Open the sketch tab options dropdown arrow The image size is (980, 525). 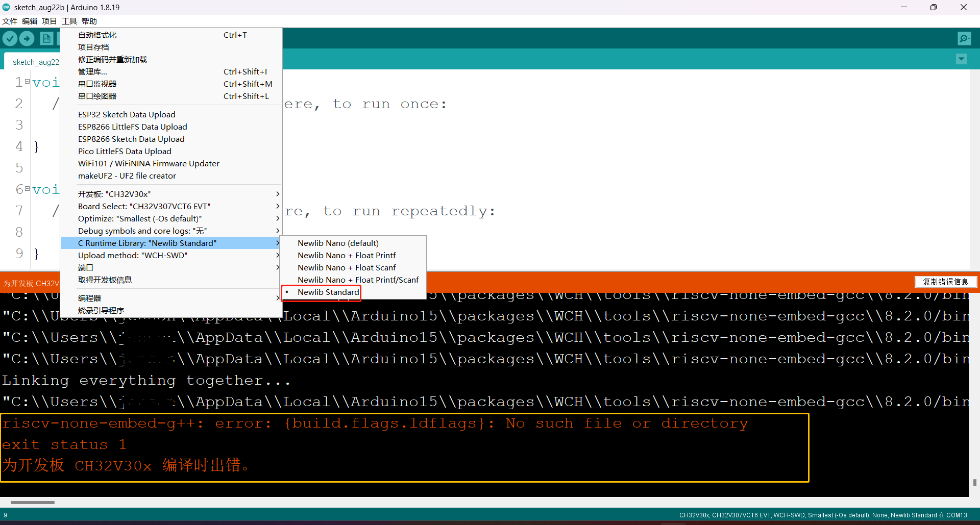(x=961, y=59)
